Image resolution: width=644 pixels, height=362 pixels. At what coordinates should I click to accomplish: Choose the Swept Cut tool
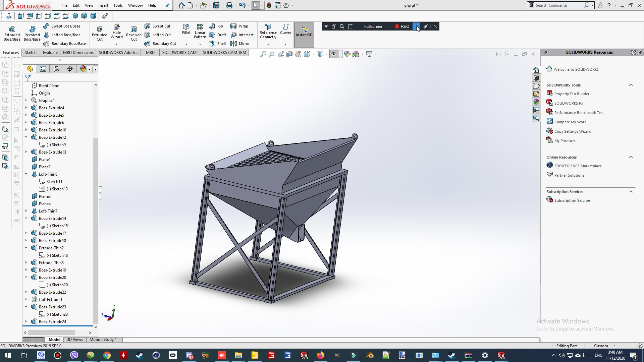tap(157, 26)
